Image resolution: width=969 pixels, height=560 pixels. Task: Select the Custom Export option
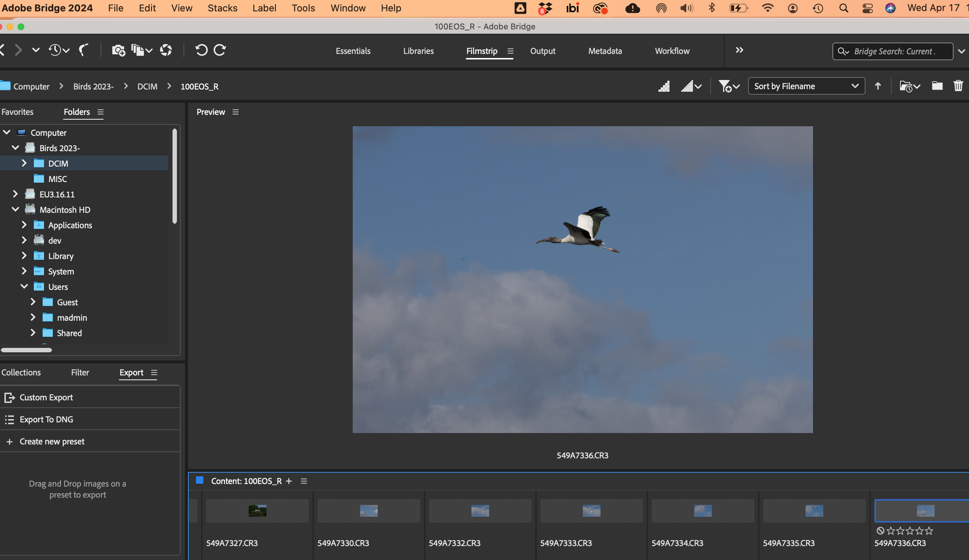coord(46,397)
